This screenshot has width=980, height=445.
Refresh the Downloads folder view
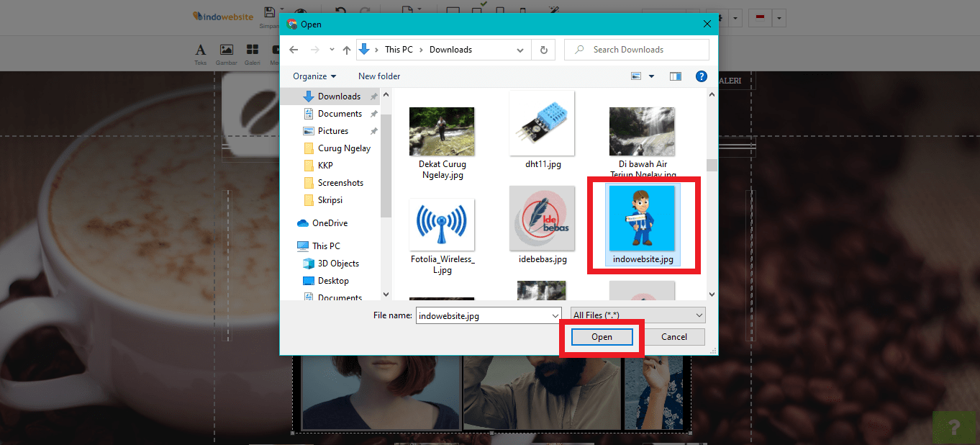click(x=543, y=49)
